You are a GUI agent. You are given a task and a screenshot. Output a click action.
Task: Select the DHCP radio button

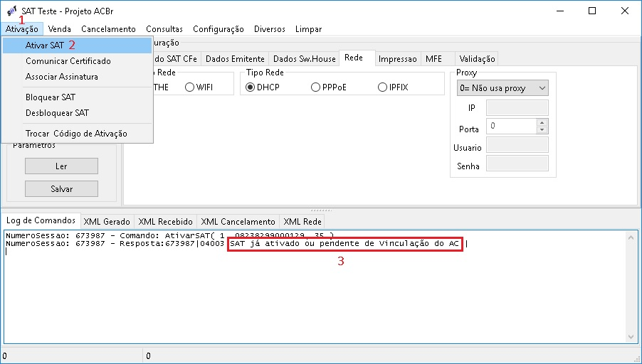pyautogui.click(x=263, y=87)
